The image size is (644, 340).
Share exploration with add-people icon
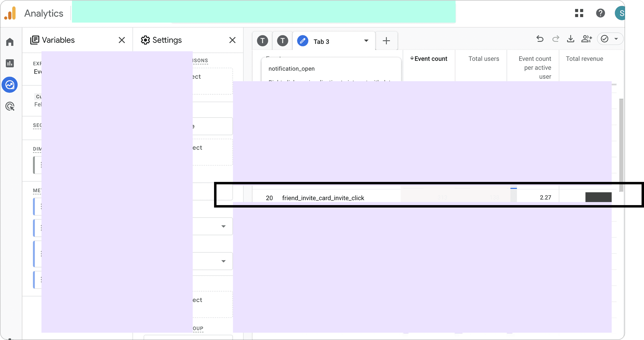[586, 39]
